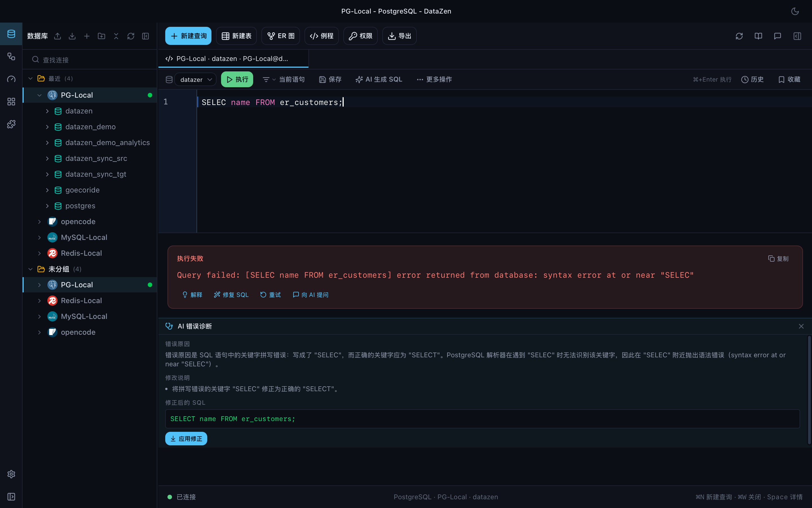Click the 解释 lightbulb action
The width and height of the screenshot is (812, 508).
[192, 295]
